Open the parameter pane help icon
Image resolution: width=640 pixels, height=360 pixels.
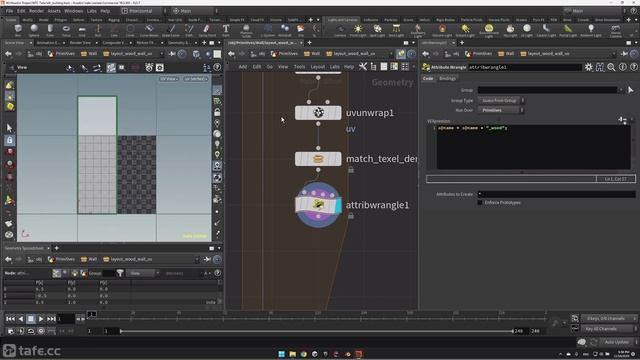click(633, 67)
